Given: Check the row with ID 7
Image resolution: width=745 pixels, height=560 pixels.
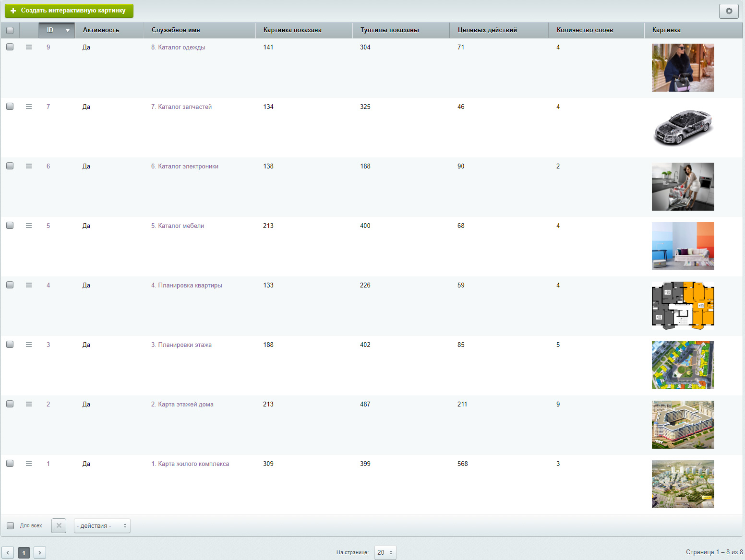Looking at the screenshot, I should (10, 107).
